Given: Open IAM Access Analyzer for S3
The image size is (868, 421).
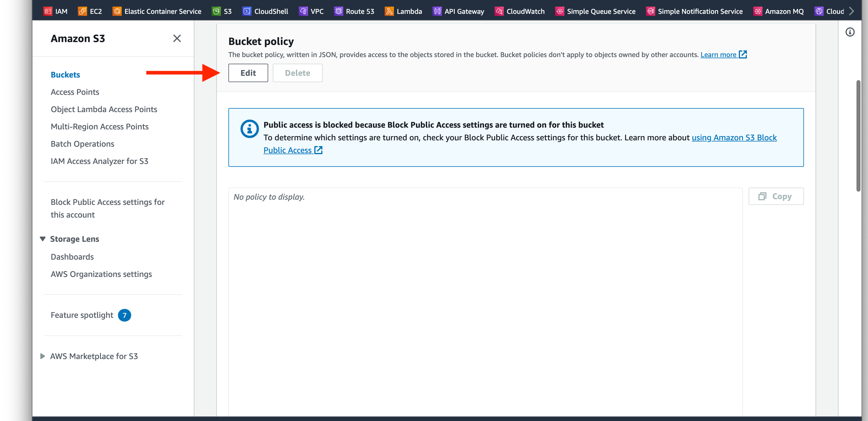Looking at the screenshot, I should (x=99, y=161).
